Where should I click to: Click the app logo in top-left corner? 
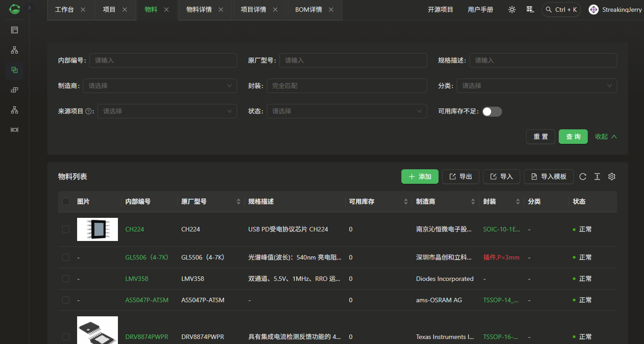(15, 9)
